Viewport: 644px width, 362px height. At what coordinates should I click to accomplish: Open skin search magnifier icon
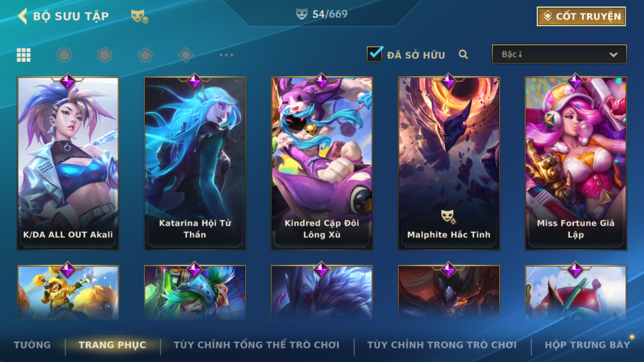(463, 54)
